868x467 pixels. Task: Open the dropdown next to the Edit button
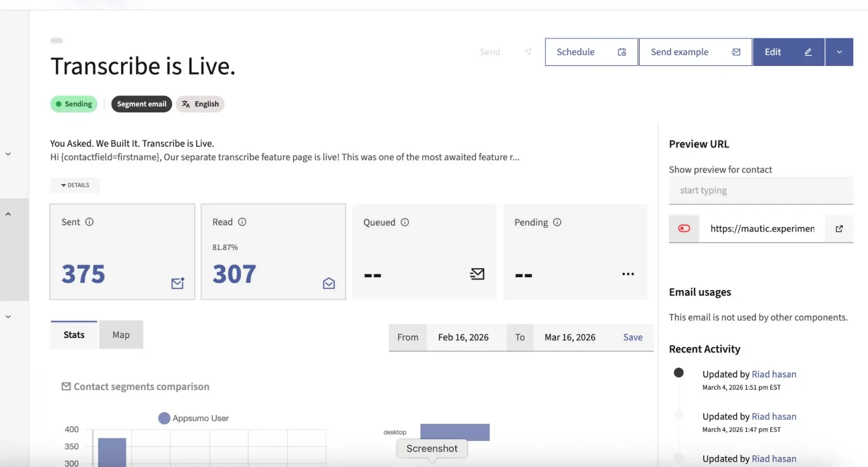click(839, 52)
